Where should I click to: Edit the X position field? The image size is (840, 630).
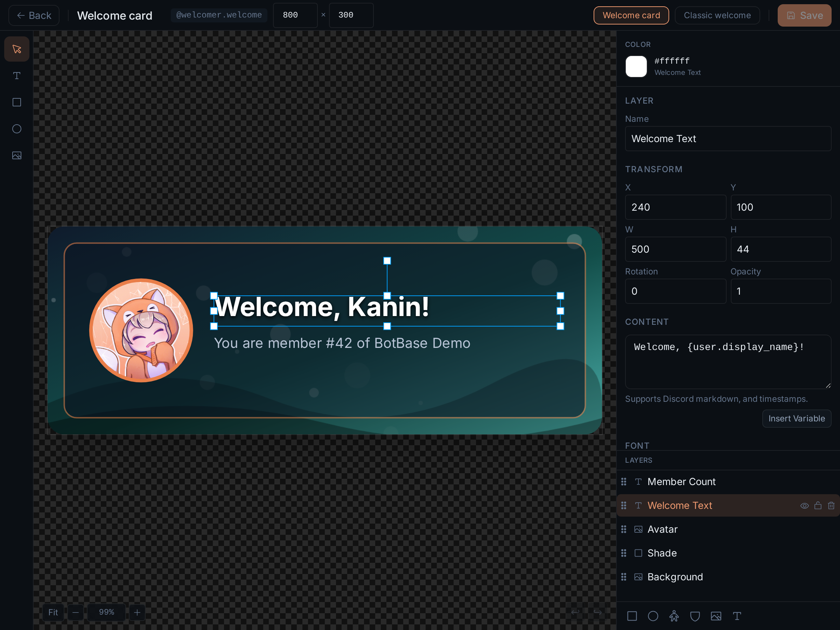pyautogui.click(x=675, y=207)
